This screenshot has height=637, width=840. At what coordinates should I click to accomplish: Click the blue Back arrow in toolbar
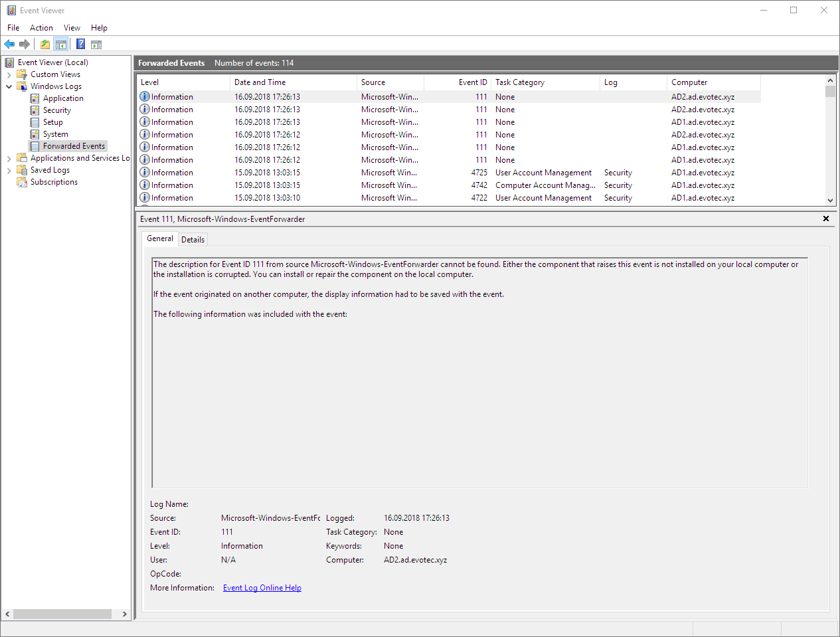point(9,45)
